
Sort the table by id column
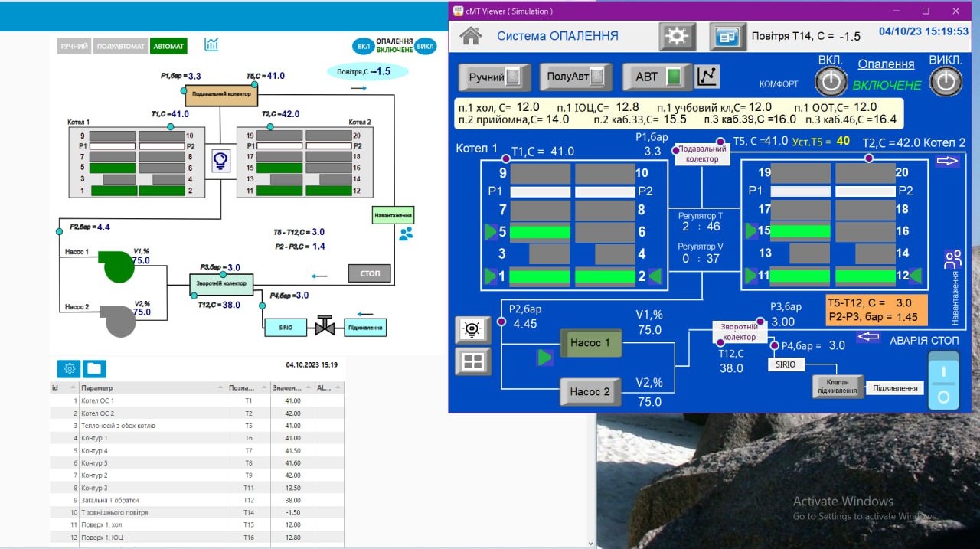pos(64,388)
